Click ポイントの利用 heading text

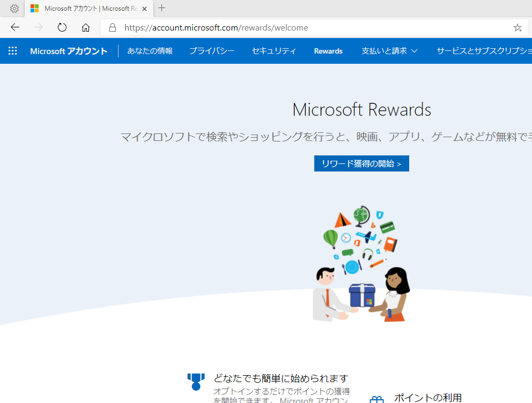point(428,398)
